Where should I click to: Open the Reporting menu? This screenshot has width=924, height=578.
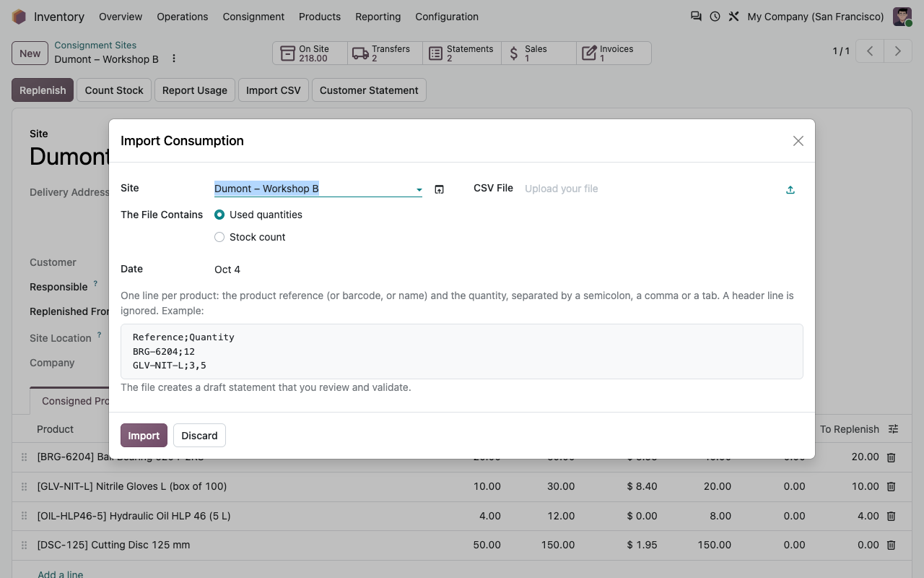point(378,17)
